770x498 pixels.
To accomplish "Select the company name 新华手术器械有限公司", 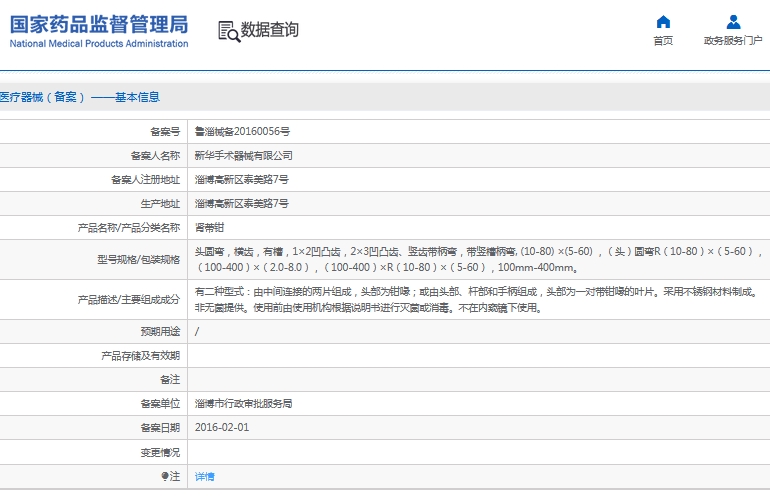I will (244, 156).
